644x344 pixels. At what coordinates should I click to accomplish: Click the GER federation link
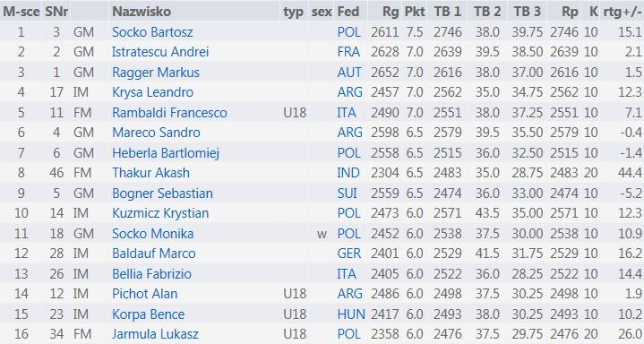point(349,254)
